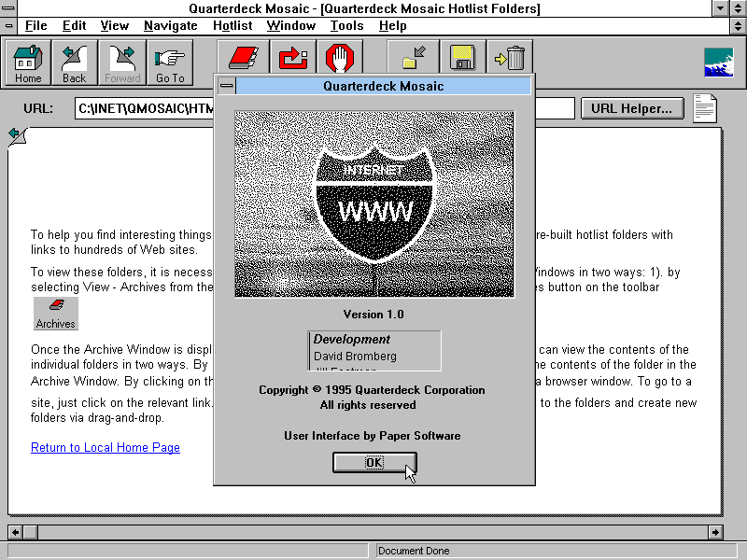Click the red stop hand toolbar icon
The width and height of the screenshot is (747, 560).
click(x=340, y=58)
